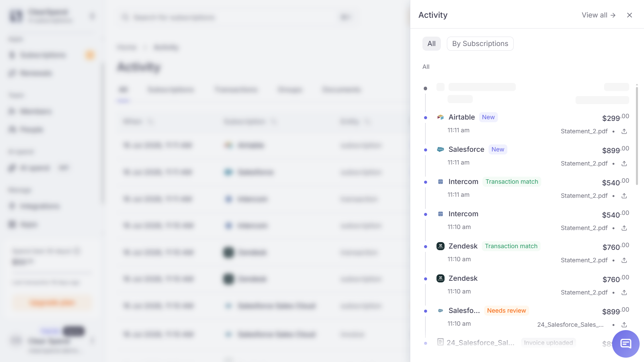Select the Airtable activity name
Image resolution: width=644 pixels, height=362 pixels.
point(462,117)
